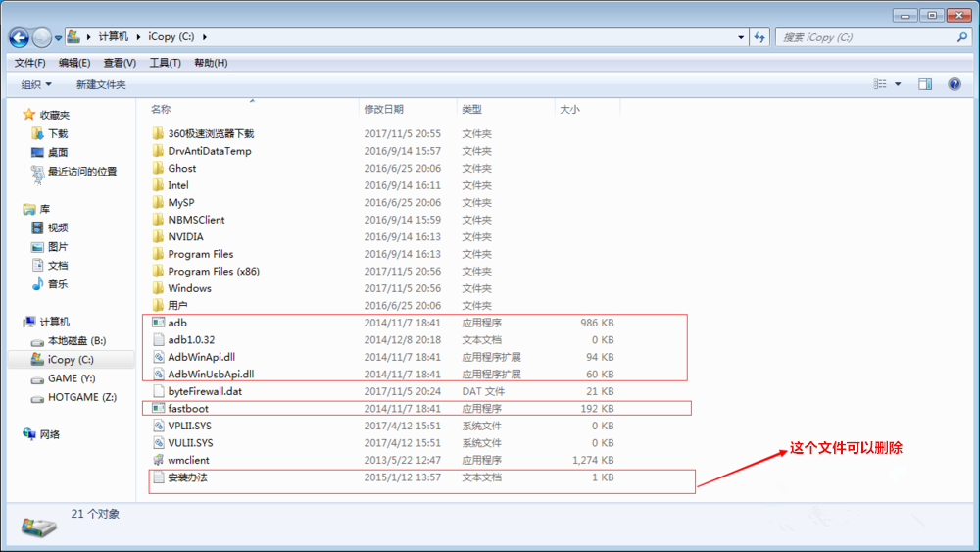Select the adb application file

pyautogui.click(x=177, y=323)
